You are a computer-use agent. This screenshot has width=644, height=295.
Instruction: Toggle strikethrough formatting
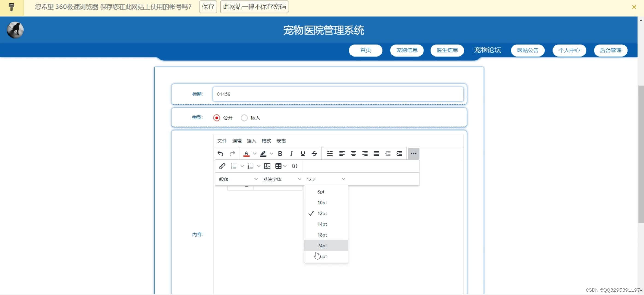click(x=314, y=154)
